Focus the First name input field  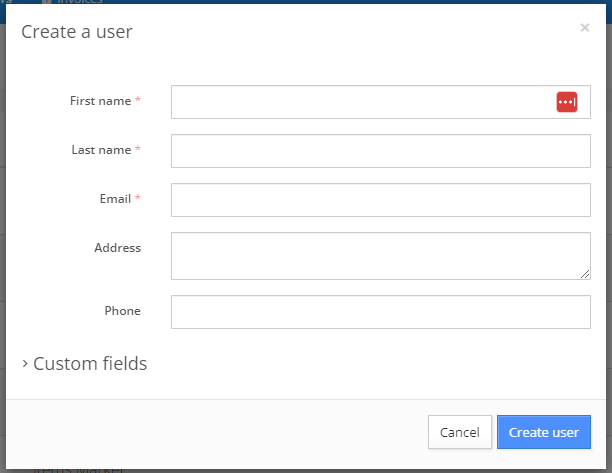tap(381, 102)
